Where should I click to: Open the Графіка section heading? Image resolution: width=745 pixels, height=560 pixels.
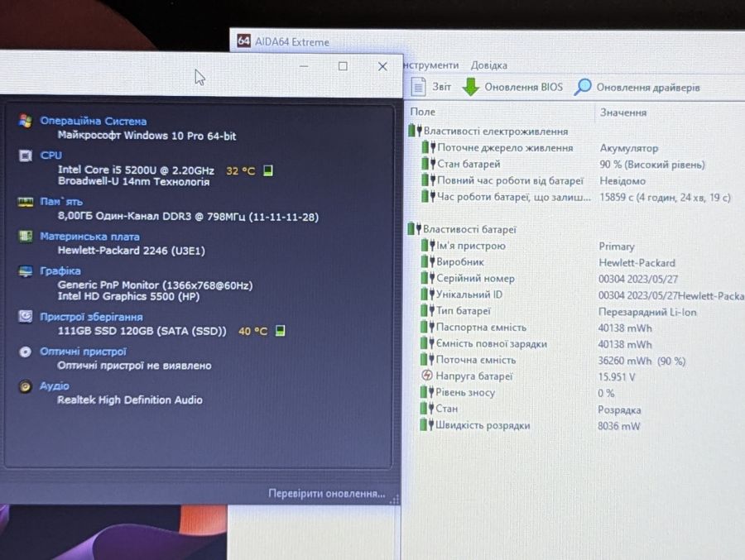(x=60, y=270)
